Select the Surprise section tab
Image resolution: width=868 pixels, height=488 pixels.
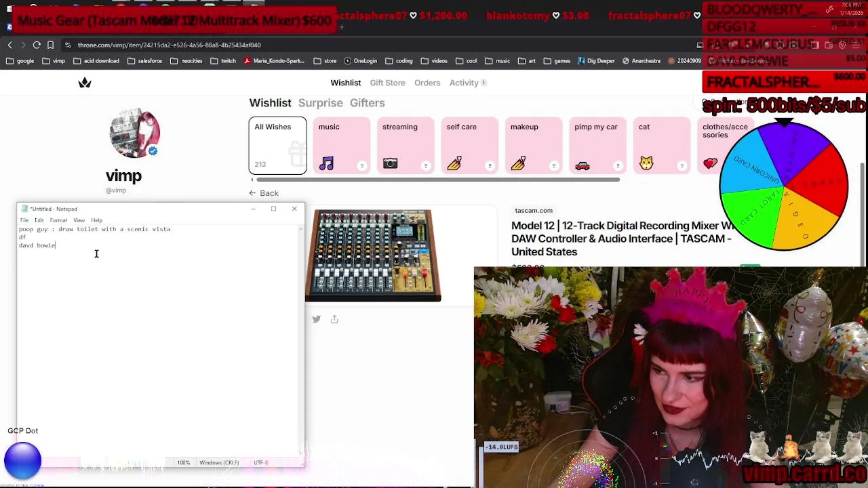[321, 103]
